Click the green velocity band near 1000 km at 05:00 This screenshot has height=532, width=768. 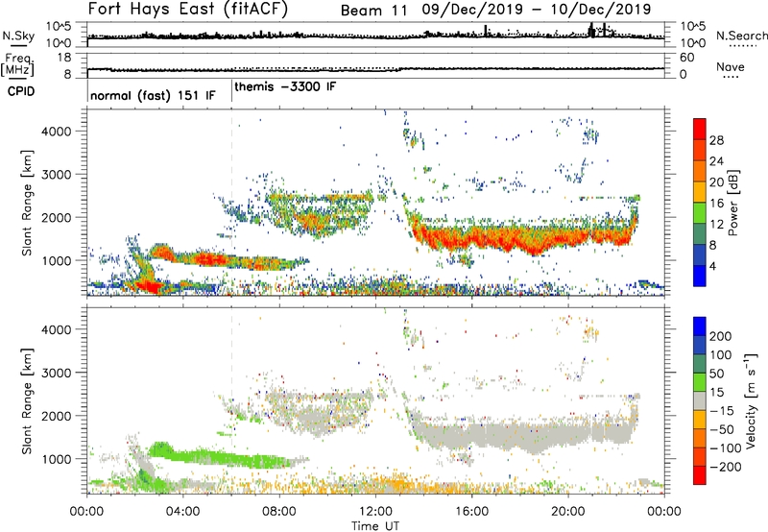coord(207,456)
